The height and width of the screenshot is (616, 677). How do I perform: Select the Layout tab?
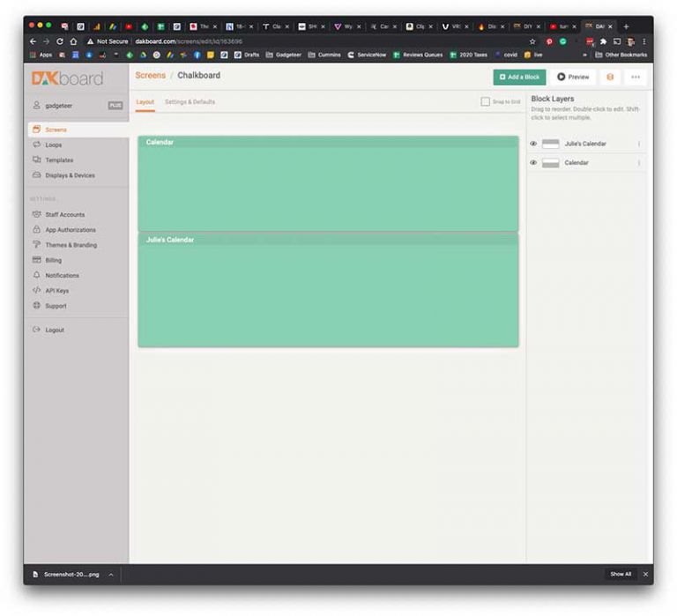click(x=145, y=102)
